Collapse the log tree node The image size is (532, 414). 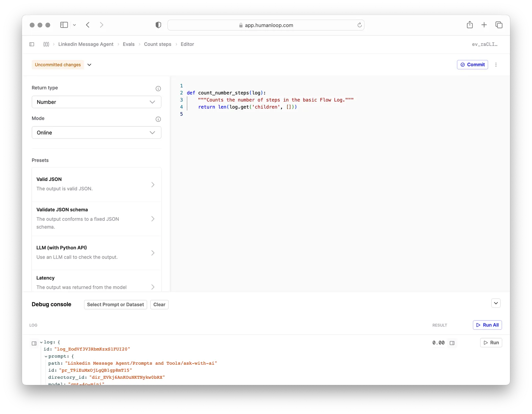[x=41, y=342]
